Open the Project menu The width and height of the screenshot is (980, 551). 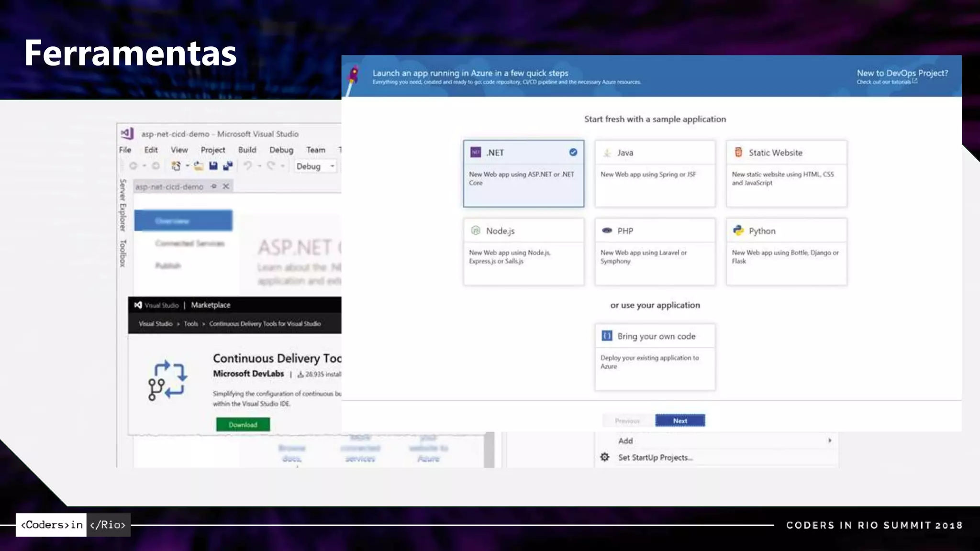pyautogui.click(x=213, y=150)
